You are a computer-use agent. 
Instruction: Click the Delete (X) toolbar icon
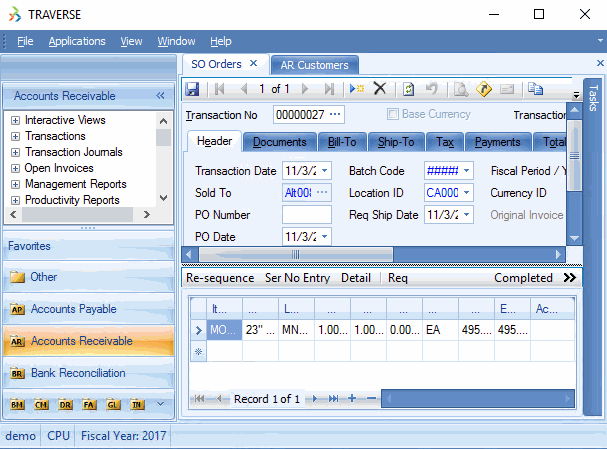[x=380, y=89]
